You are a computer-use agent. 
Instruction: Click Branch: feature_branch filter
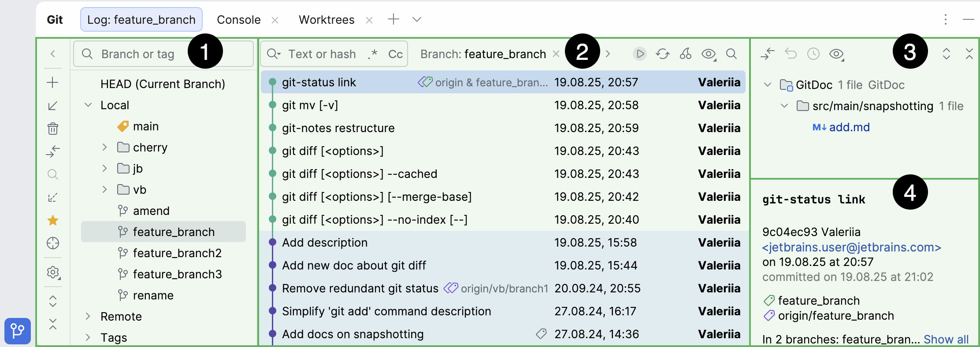coord(483,54)
